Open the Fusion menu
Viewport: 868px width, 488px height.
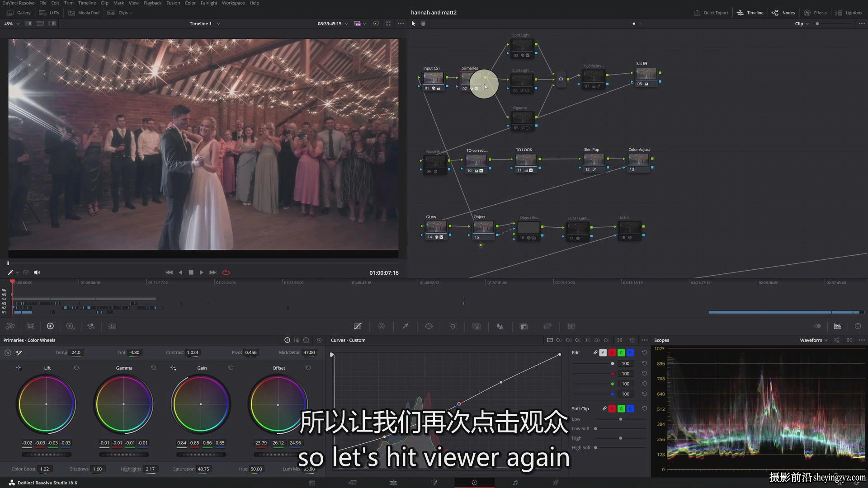coord(173,3)
